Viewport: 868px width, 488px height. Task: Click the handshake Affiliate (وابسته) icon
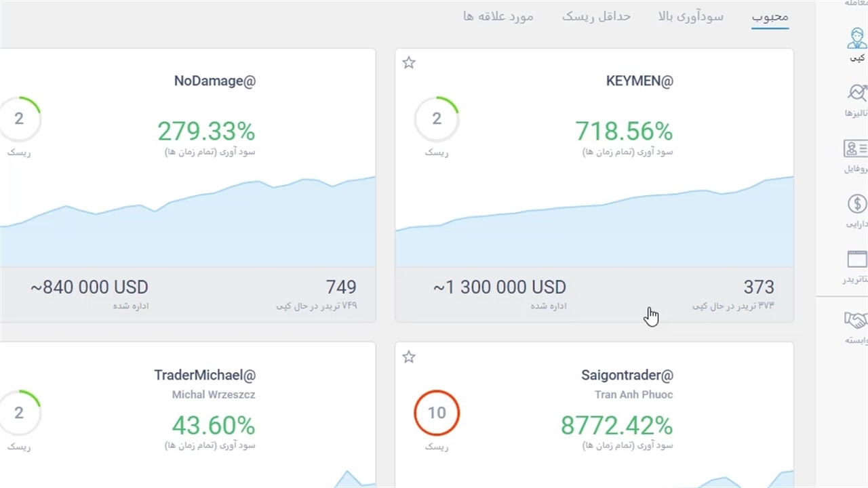coord(856,320)
